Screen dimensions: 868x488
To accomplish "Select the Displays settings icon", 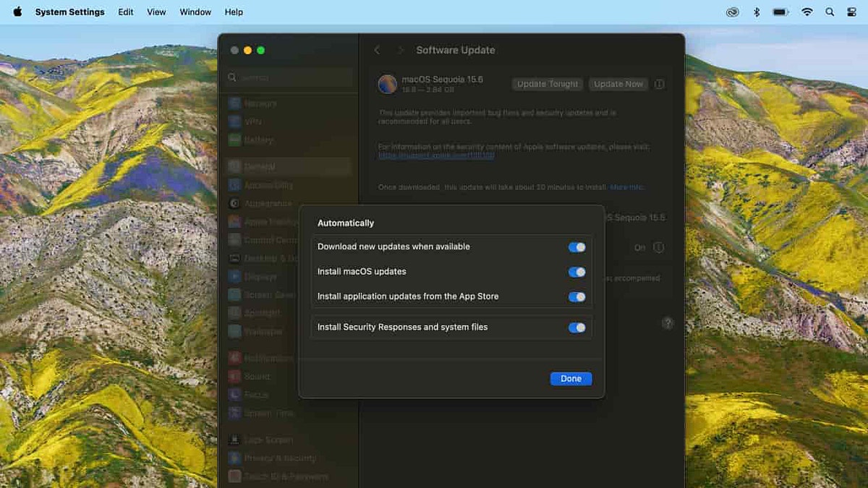I will point(234,277).
